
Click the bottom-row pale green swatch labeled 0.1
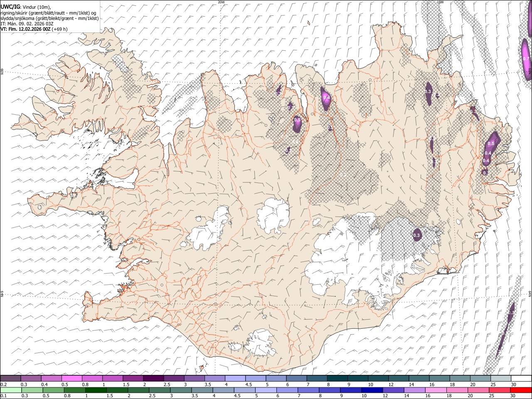[11, 390]
